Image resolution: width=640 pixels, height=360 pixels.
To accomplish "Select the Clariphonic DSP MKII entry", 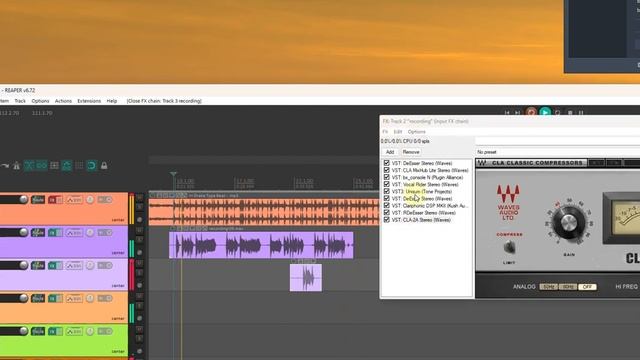I will point(430,205).
